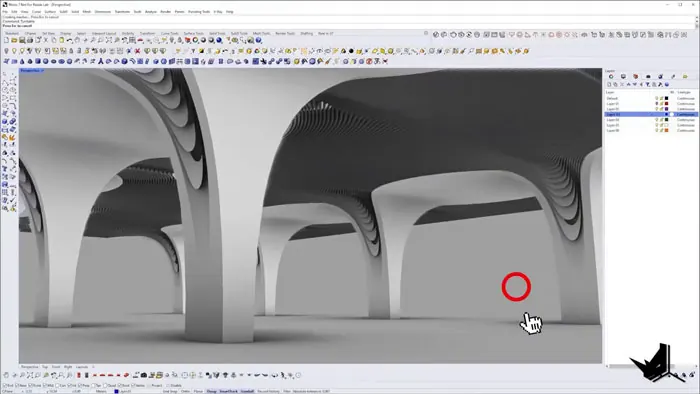This screenshot has height=394, width=700.
Task: Toggle the Grid Snap status bar button
Action: [x=170, y=391]
